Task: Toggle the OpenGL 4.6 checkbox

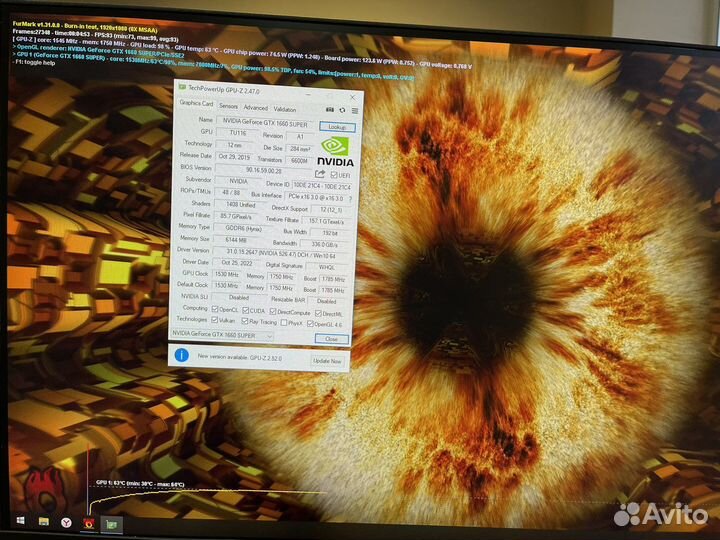Action: pyautogui.click(x=310, y=324)
